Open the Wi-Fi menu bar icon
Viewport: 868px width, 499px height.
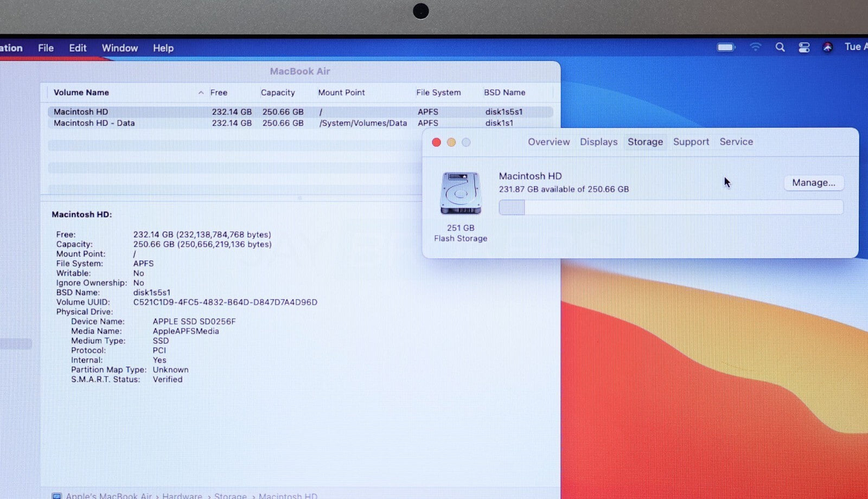[x=755, y=47]
